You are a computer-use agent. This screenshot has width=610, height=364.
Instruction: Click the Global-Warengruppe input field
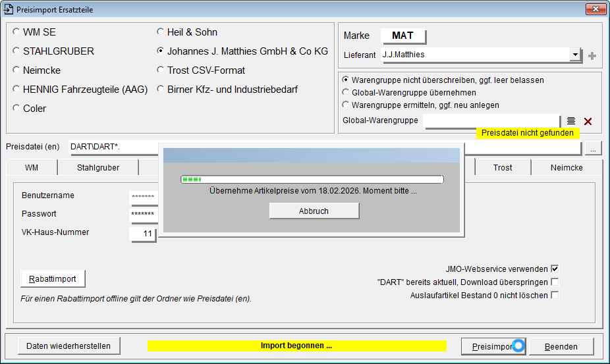(x=491, y=121)
